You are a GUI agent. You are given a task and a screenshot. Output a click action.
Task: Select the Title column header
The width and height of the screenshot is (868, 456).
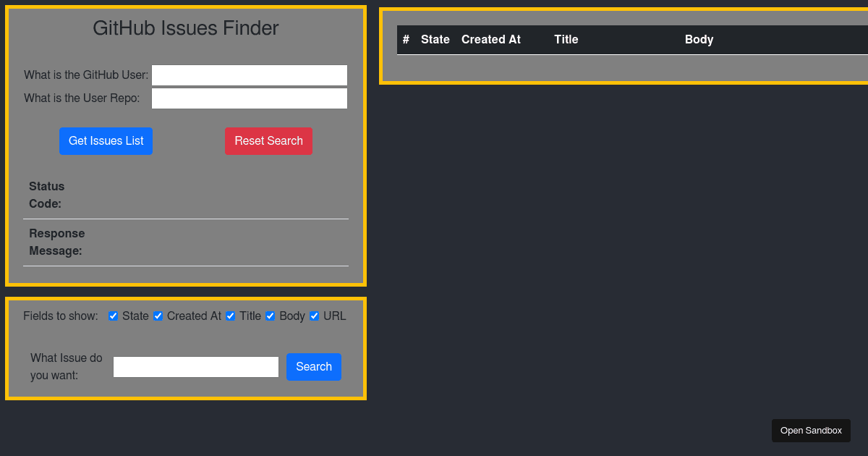point(566,40)
